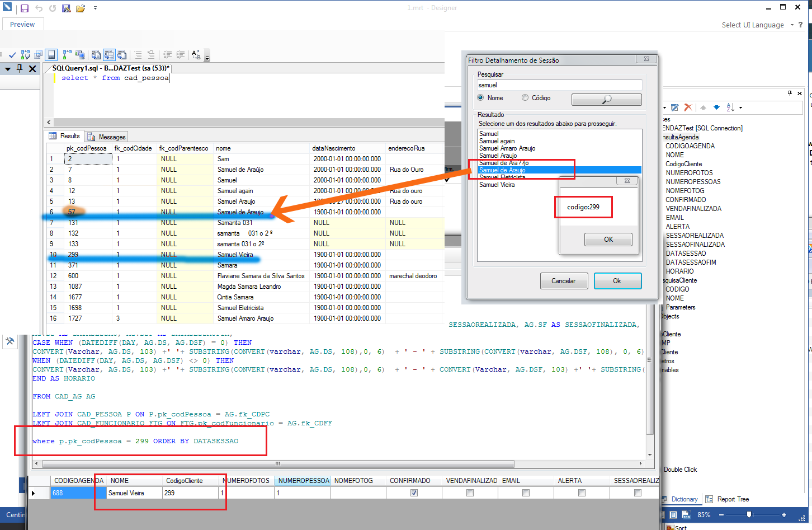Confirm the codigo:299 message with OK
812x530 pixels.
(608, 240)
